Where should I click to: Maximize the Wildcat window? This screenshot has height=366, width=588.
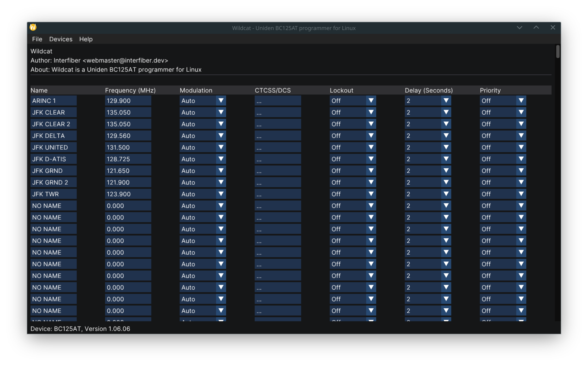click(536, 28)
